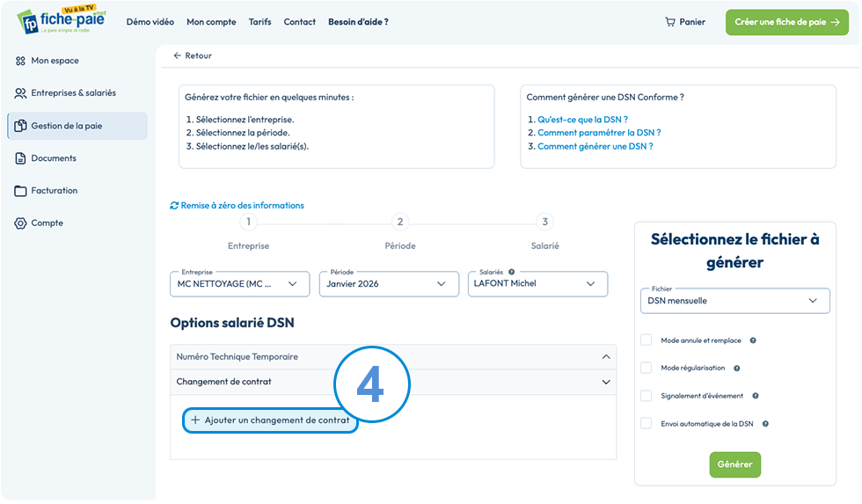
Task: Click the Gestion de la paie icon
Action: pos(20,126)
